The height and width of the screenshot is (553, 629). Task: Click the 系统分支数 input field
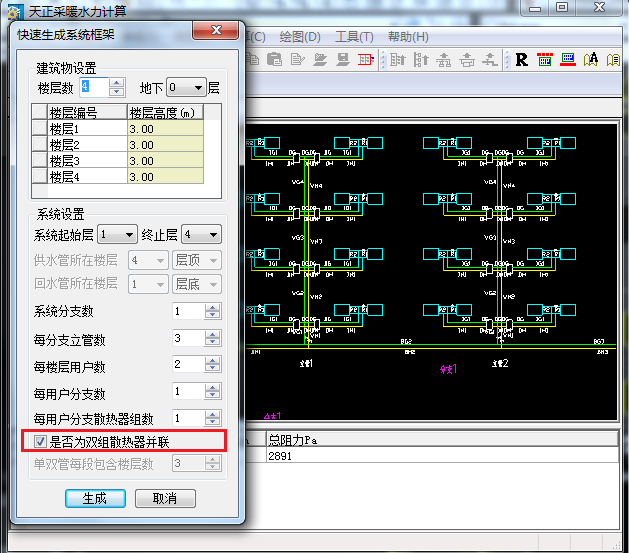pyautogui.click(x=187, y=312)
